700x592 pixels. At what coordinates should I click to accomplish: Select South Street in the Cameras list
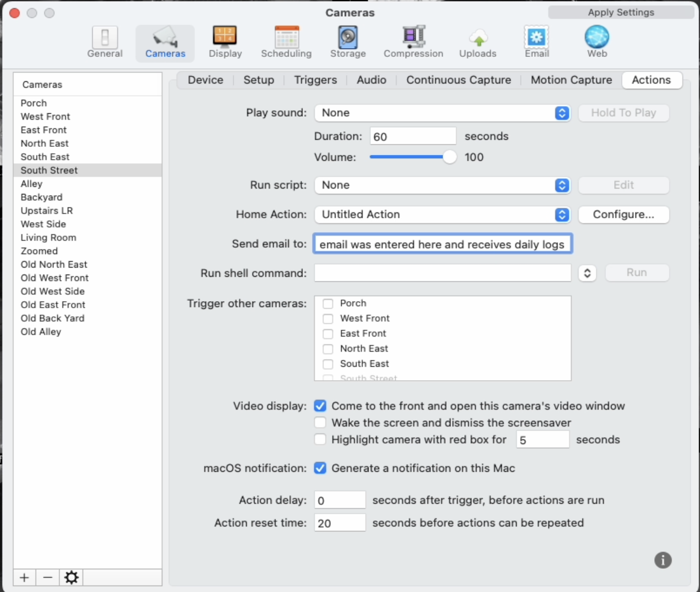88,170
